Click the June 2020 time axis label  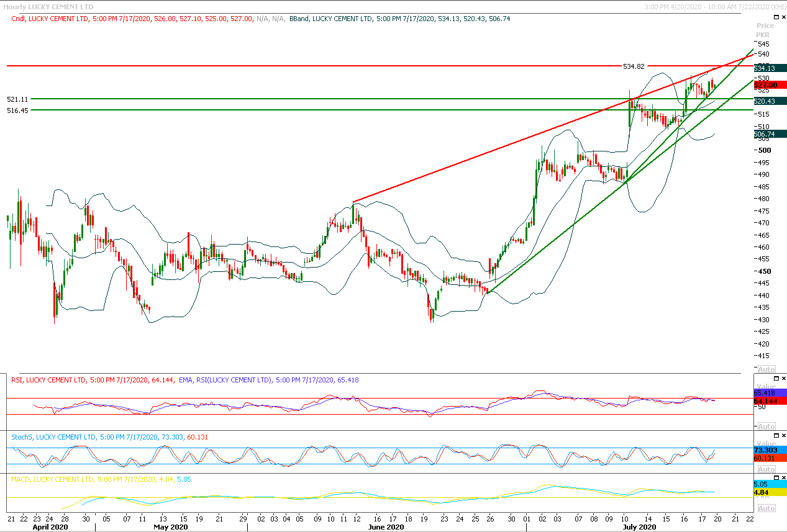click(385, 527)
